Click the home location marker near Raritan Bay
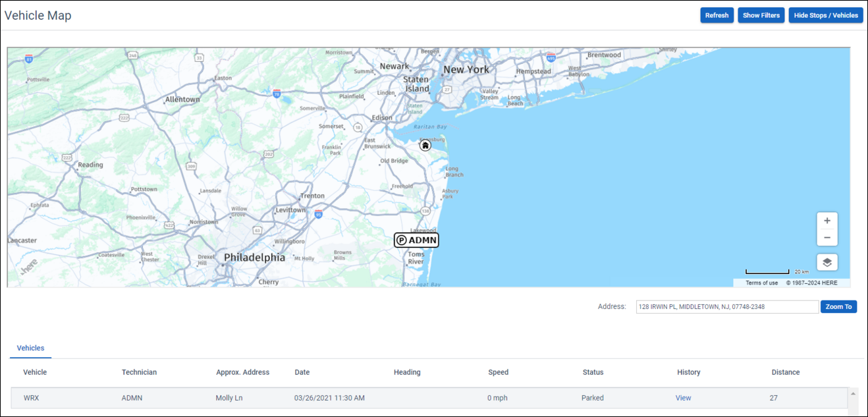The image size is (868, 417). click(425, 144)
